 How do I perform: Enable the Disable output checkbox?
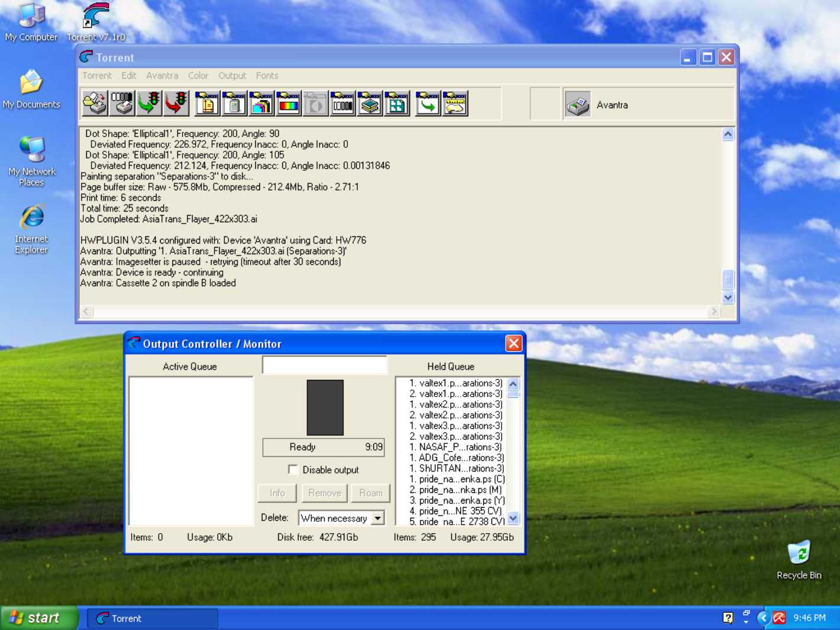[x=293, y=469]
